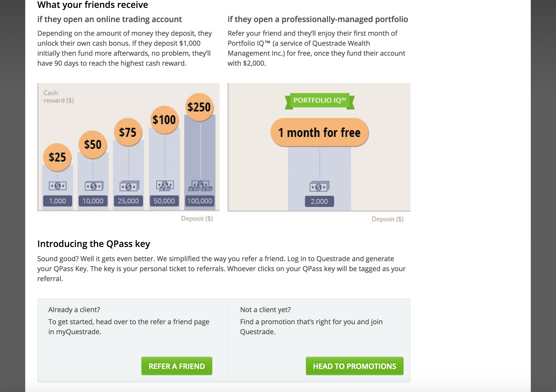Click the money icon above 1,000 deposit

point(58,186)
